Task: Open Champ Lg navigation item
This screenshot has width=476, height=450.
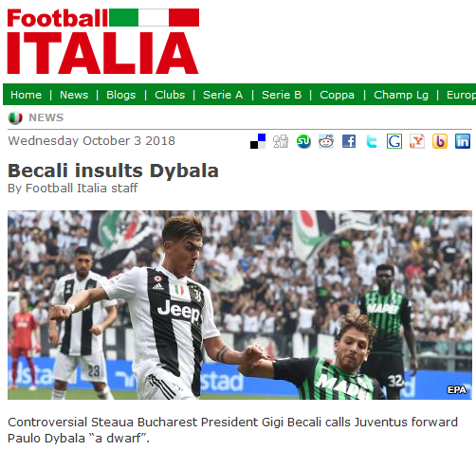Action: [401, 95]
